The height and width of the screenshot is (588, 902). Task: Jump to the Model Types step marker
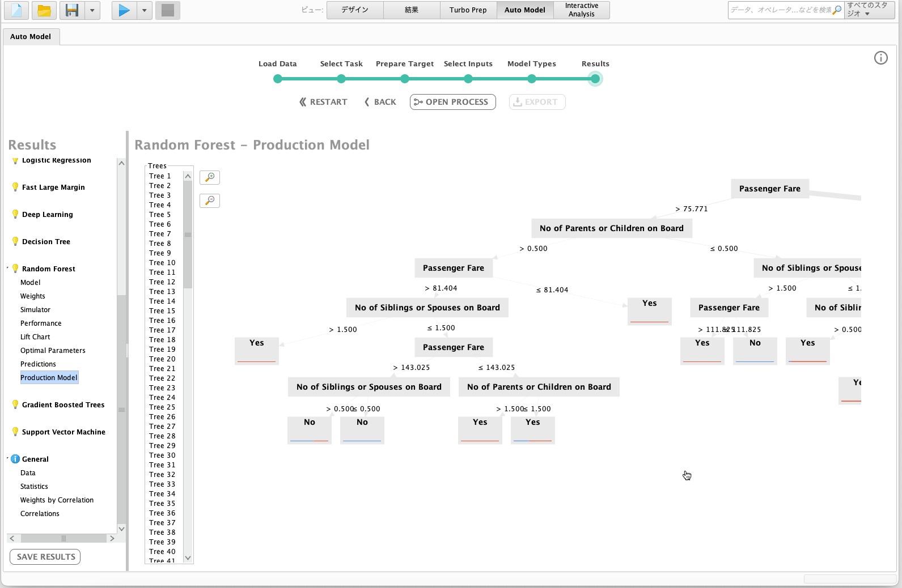pyautogui.click(x=532, y=79)
